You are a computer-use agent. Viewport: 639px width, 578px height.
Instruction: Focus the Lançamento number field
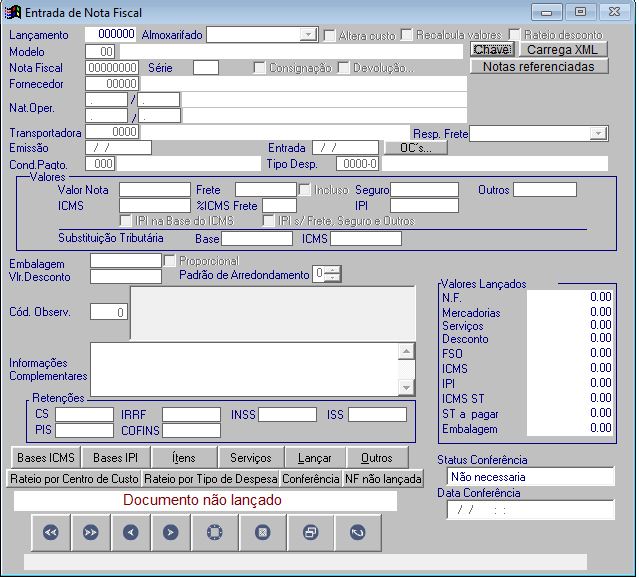pos(110,34)
